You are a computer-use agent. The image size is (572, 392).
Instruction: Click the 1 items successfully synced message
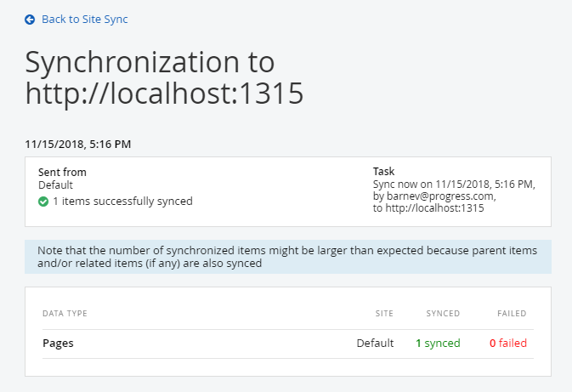tap(122, 202)
